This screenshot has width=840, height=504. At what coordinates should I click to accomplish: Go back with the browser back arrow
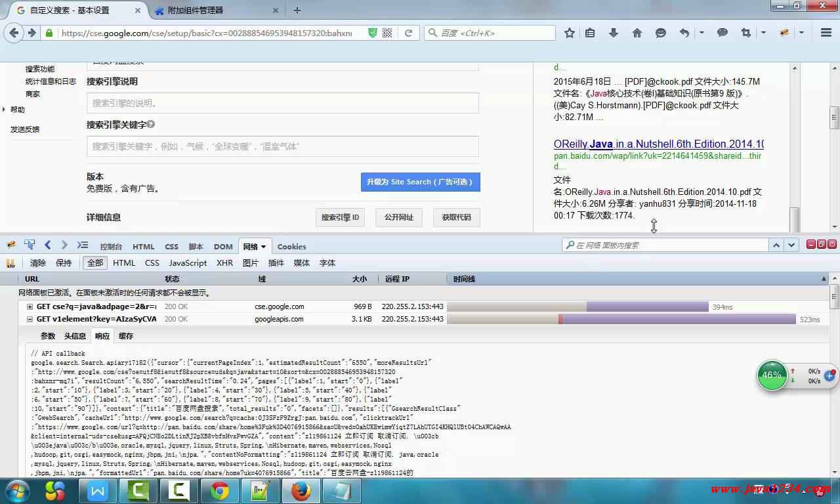(14, 33)
